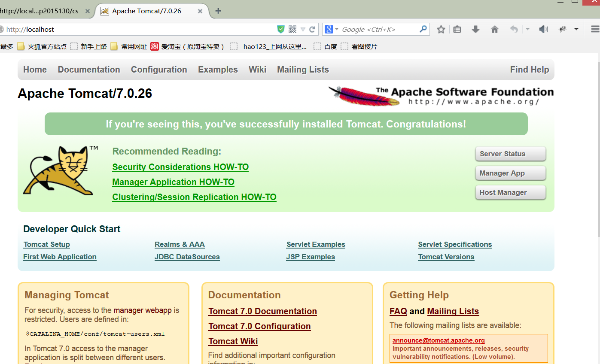600x364 pixels.
Task: Click the undo back-arrow toolbar icon
Action: point(514,29)
